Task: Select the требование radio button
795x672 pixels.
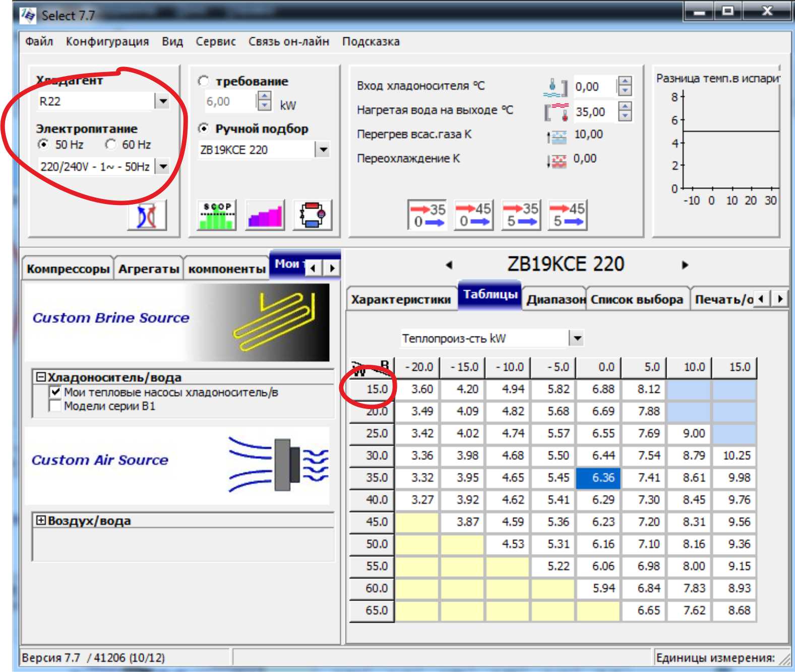Action: tap(204, 81)
